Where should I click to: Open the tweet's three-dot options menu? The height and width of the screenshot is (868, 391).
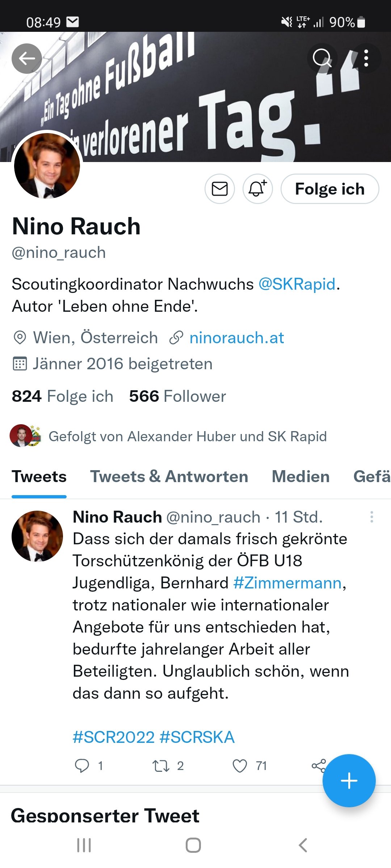[x=371, y=517]
